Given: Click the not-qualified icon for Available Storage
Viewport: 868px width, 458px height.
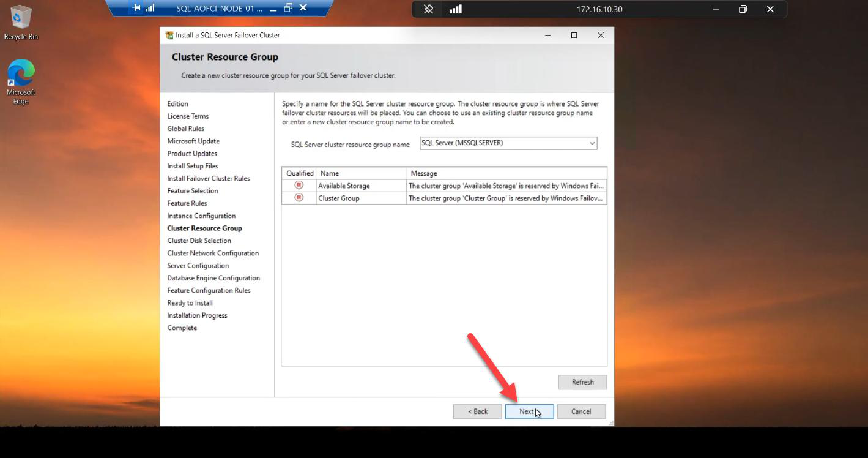Looking at the screenshot, I should click(299, 185).
